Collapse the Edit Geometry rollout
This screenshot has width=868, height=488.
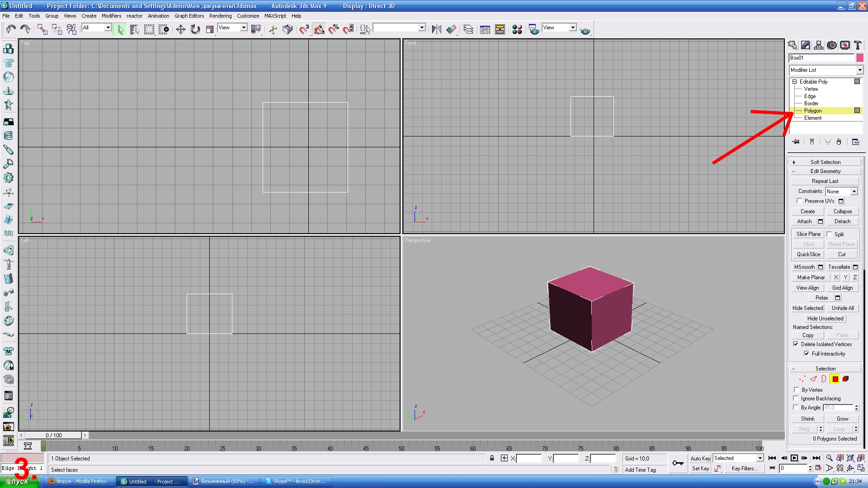click(x=826, y=171)
